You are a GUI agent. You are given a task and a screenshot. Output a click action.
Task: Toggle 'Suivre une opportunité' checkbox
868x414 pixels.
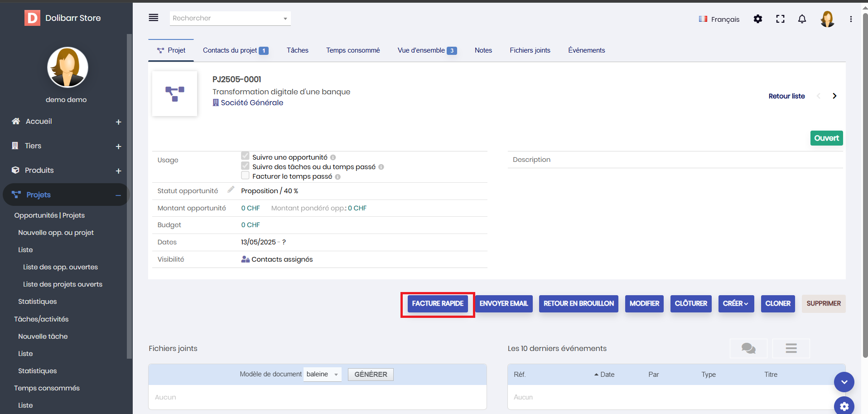coord(245,156)
